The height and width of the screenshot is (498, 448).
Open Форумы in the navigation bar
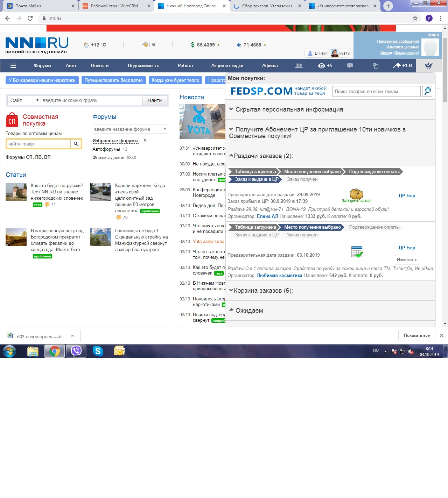tap(42, 66)
